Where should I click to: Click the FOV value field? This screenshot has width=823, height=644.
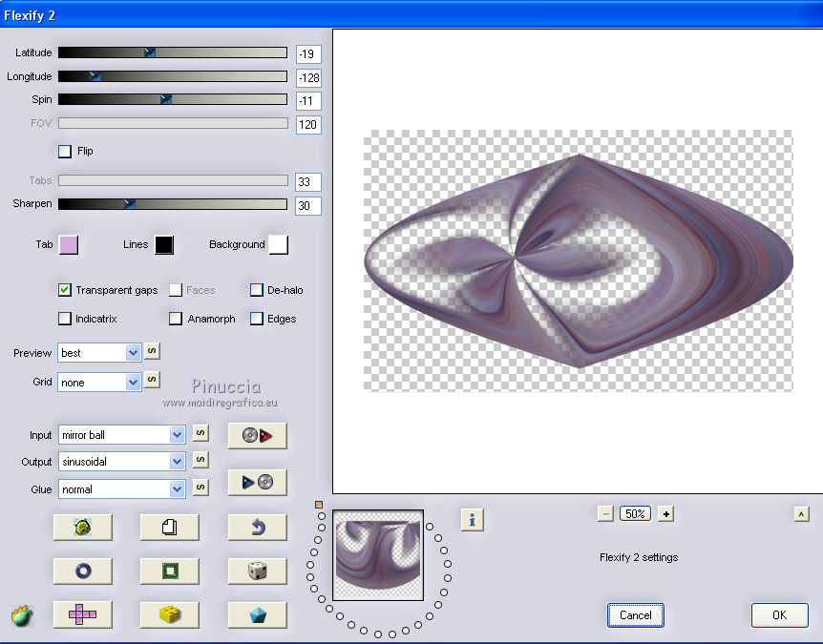click(308, 125)
